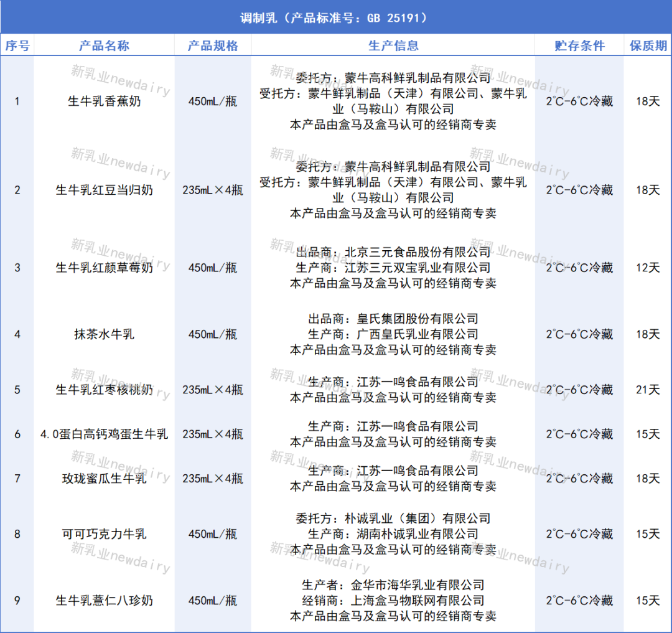Click 委托方：朴诚乳业（集团）有限公司
This screenshot has width=672, height=633.
(x=393, y=518)
